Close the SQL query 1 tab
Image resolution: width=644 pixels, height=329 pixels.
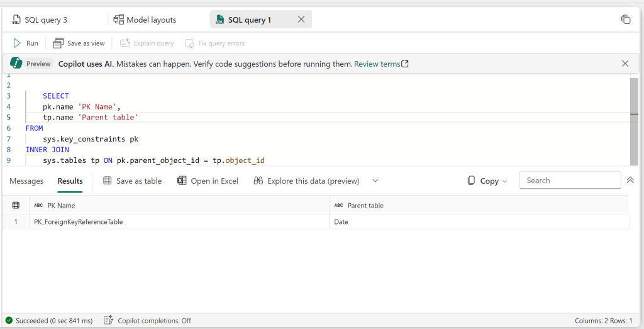[x=301, y=20]
